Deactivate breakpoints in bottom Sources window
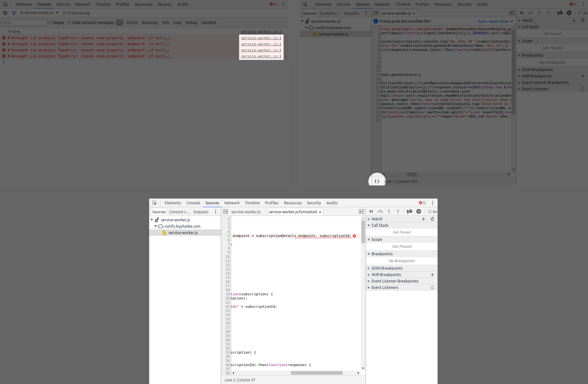Image resolution: width=588 pixels, height=384 pixels. coord(409,212)
